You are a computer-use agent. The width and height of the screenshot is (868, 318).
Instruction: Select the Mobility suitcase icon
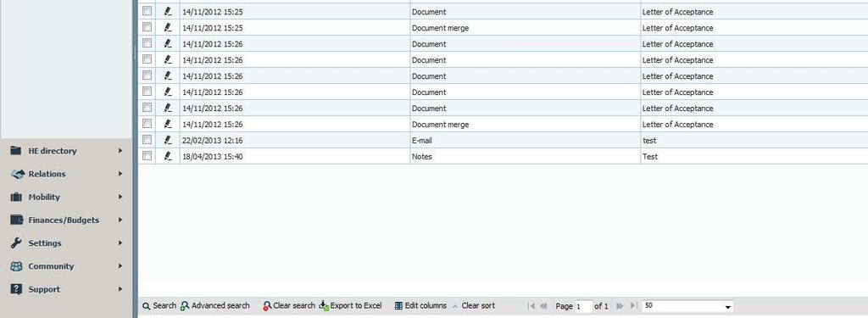point(17,198)
